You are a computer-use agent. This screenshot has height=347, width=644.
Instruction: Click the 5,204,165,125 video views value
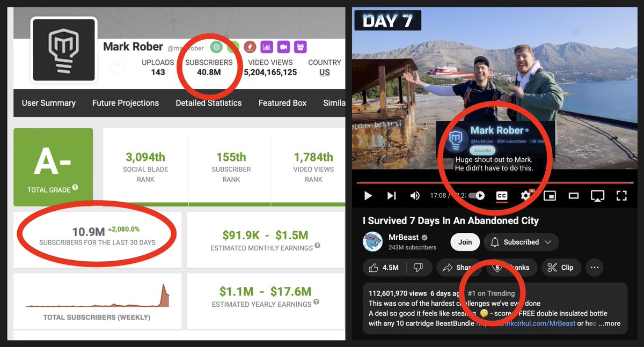click(x=270, y=72)
